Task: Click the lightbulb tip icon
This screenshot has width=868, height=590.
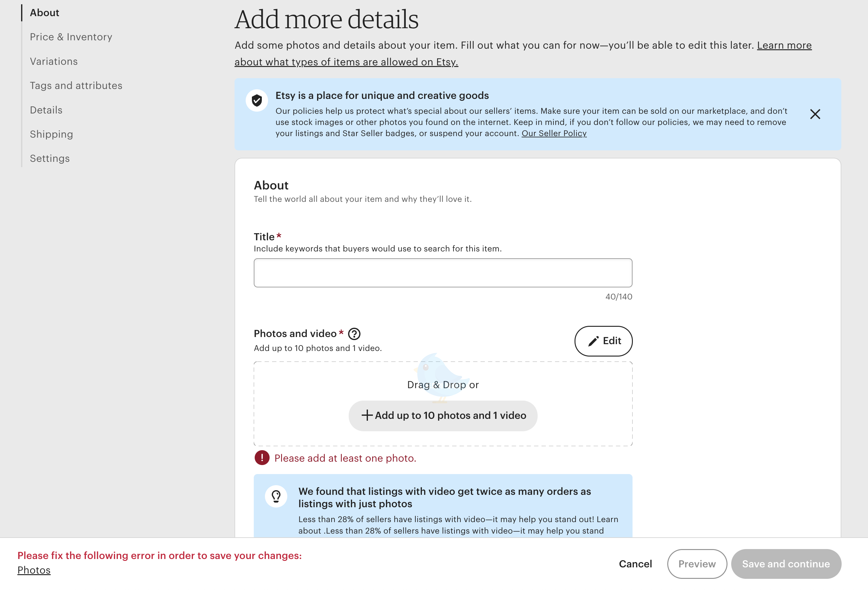Action: click(276, 496)
